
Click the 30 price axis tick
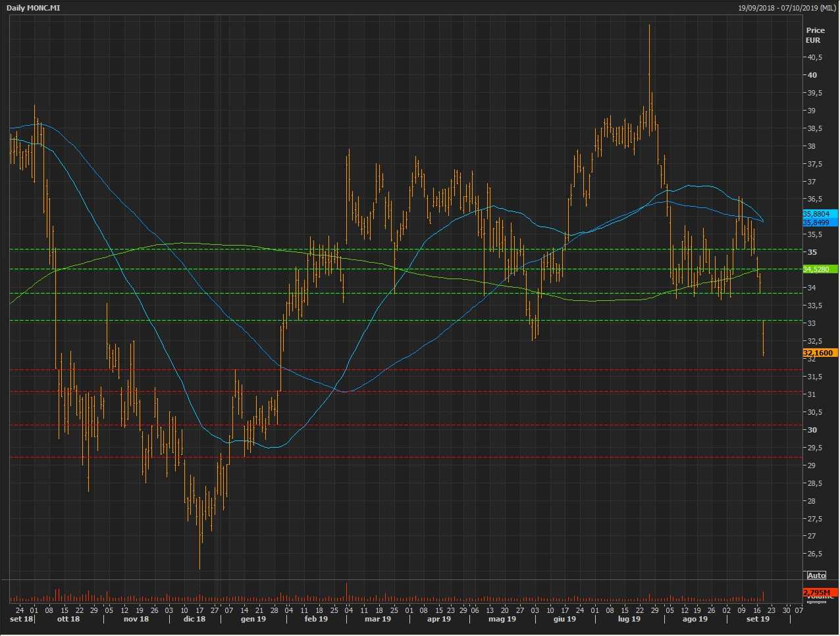(812, 430)
